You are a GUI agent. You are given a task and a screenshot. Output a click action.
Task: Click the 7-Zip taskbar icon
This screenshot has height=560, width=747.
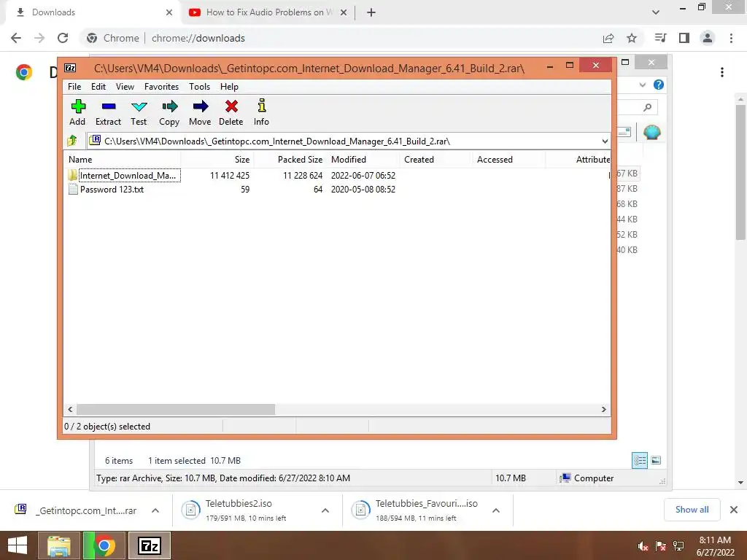(x=150, y=545)
